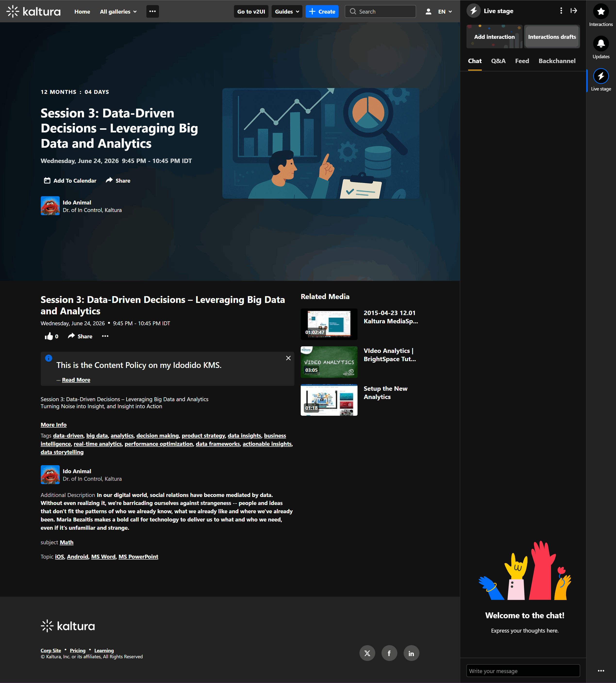Open the Guides dropdown menu

287,11
